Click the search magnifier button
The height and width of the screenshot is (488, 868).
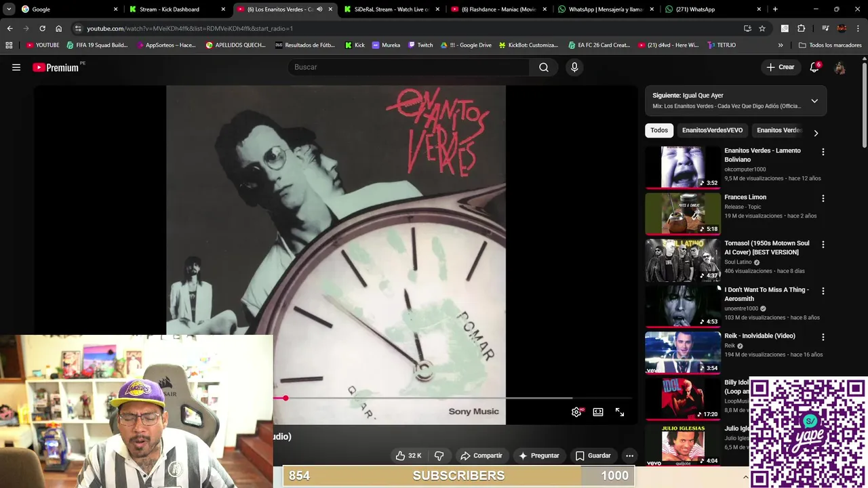[544, 67]
